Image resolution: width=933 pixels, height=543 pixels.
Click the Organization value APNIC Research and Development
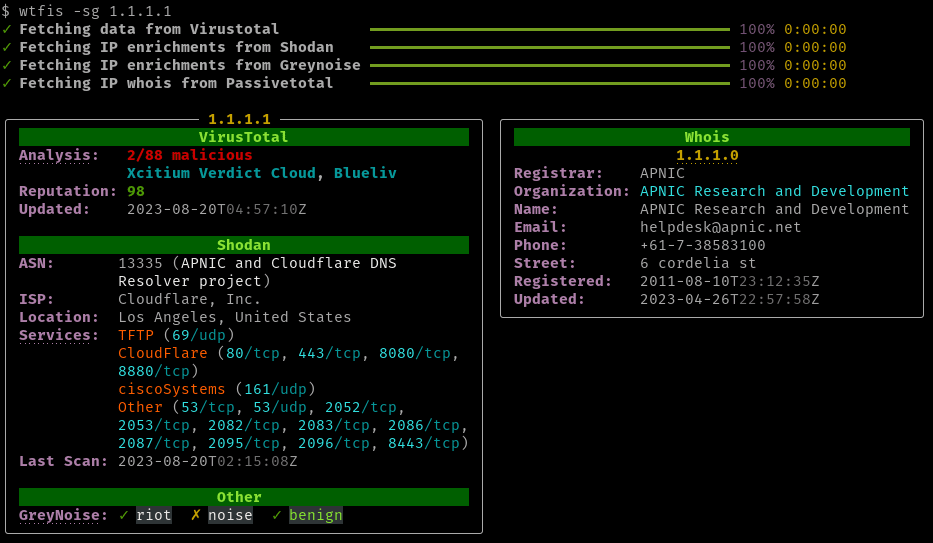pos(775,191)
